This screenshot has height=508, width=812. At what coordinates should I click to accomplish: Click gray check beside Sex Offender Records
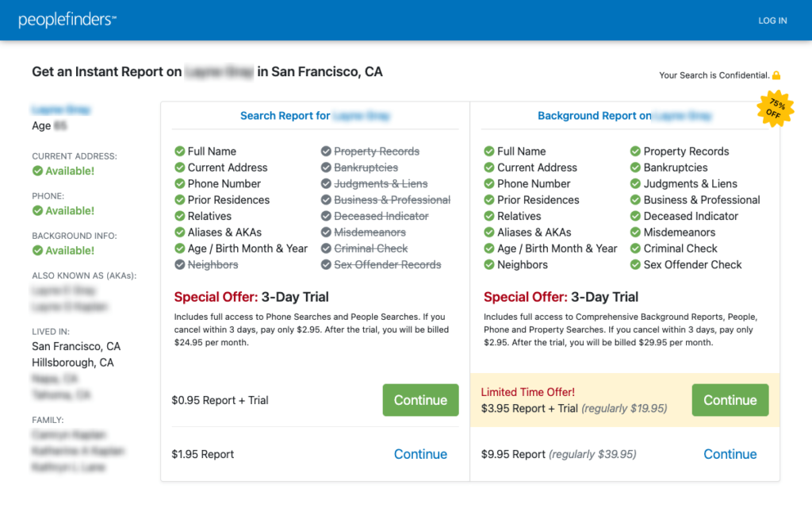click(x=326, y=264)
